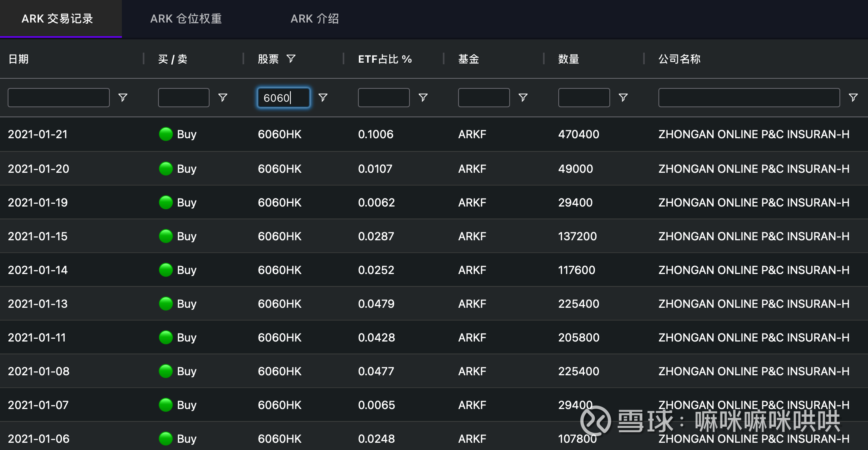The width and height of the screenshot is (868, 450).
Task: Click quantity value 470400
Action: tap(579, 134)
